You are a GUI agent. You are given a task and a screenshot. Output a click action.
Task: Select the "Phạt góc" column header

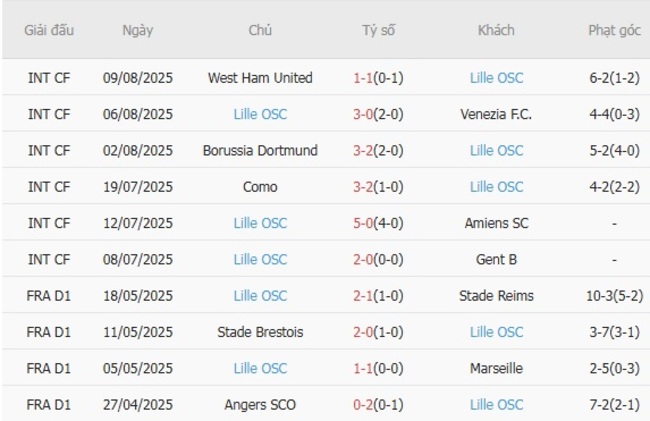point(614,30)
